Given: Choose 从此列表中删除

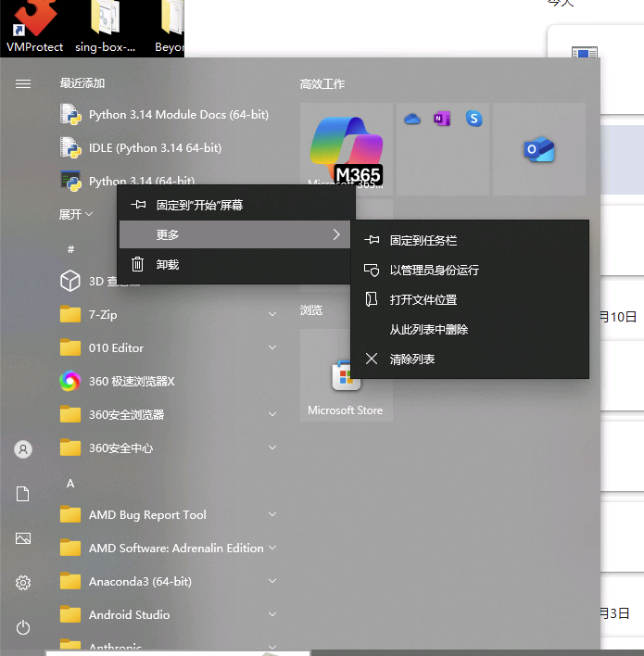Looking at the screenshot, I should point(470,329).
